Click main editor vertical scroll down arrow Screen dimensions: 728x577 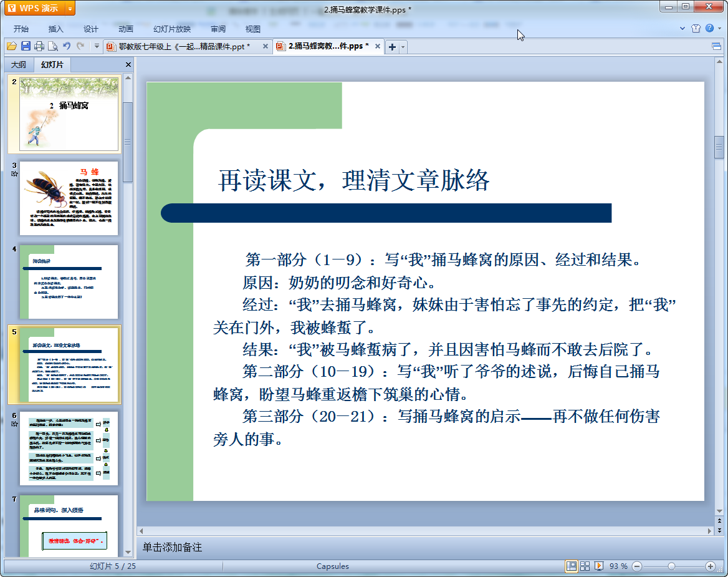719,512
